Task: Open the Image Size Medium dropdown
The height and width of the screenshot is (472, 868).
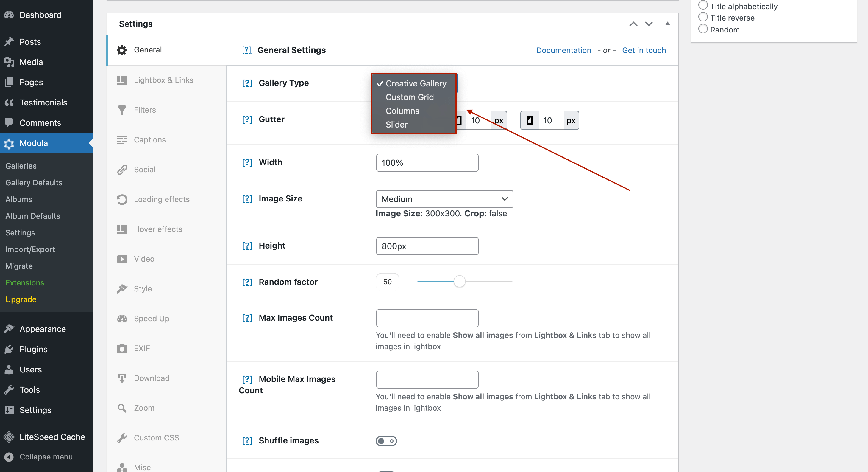Action: (444, 199)
